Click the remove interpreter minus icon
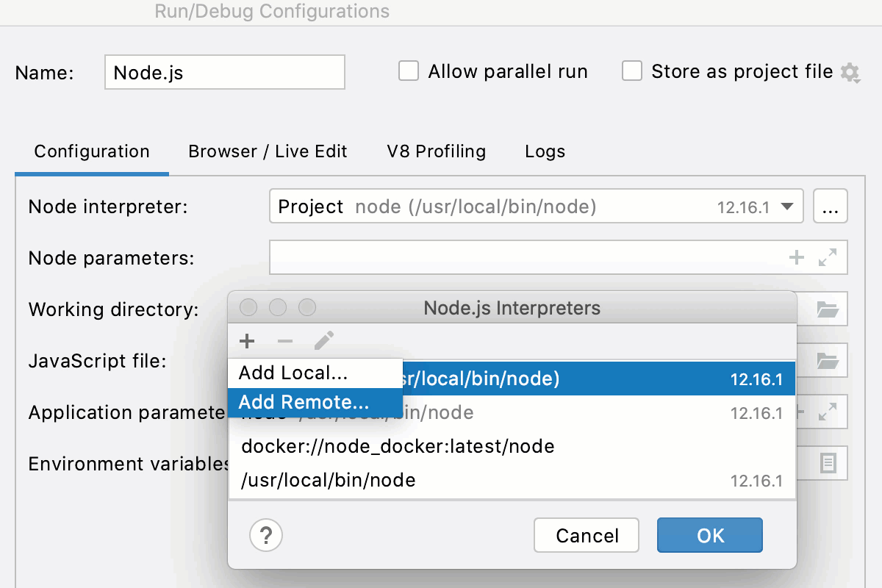This screenshot has width=882, height=588. click(x=285, y=340)
